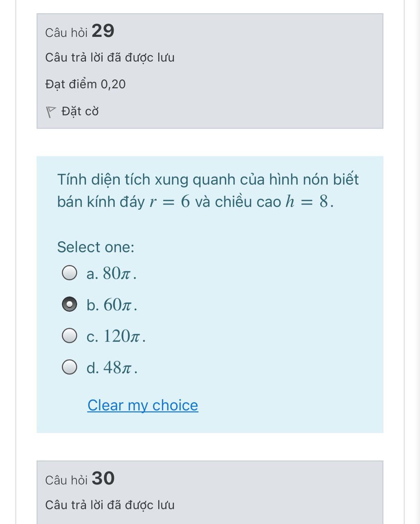This screenshot has height=524, width=420.
Task: Click the r = 6 math expression
Action: pyautogui.click(x=169, y=201)
